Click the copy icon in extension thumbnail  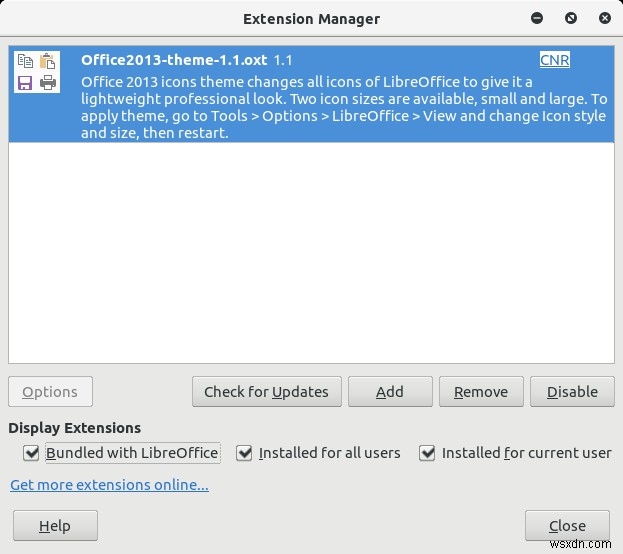(25, 62)
